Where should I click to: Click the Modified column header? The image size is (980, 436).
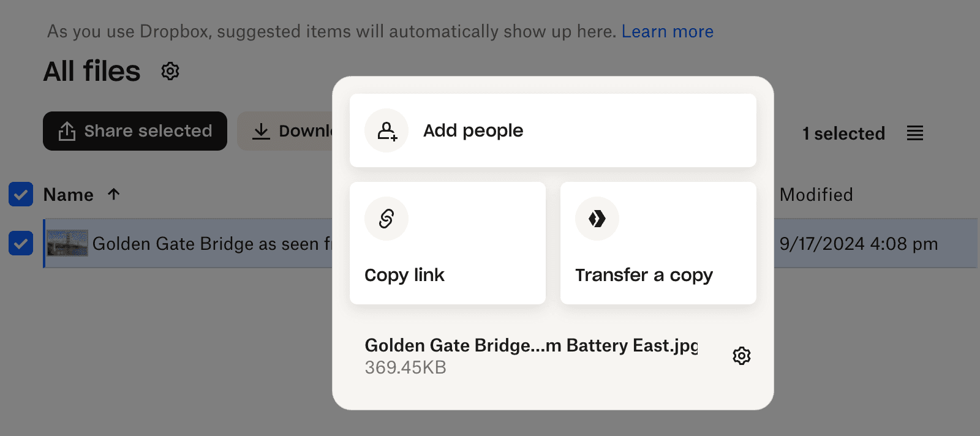coord(816,195)
